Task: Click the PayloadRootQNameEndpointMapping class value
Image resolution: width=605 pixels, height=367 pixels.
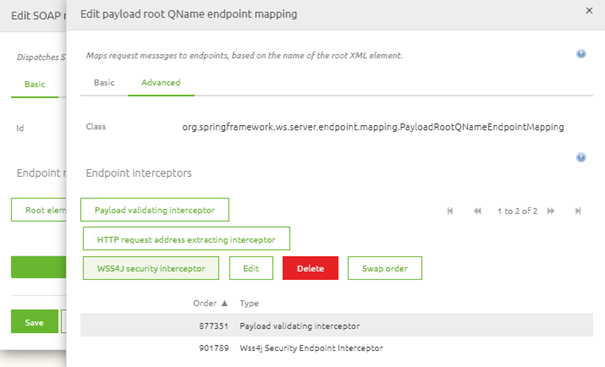Action: click(x=373, y=127)
